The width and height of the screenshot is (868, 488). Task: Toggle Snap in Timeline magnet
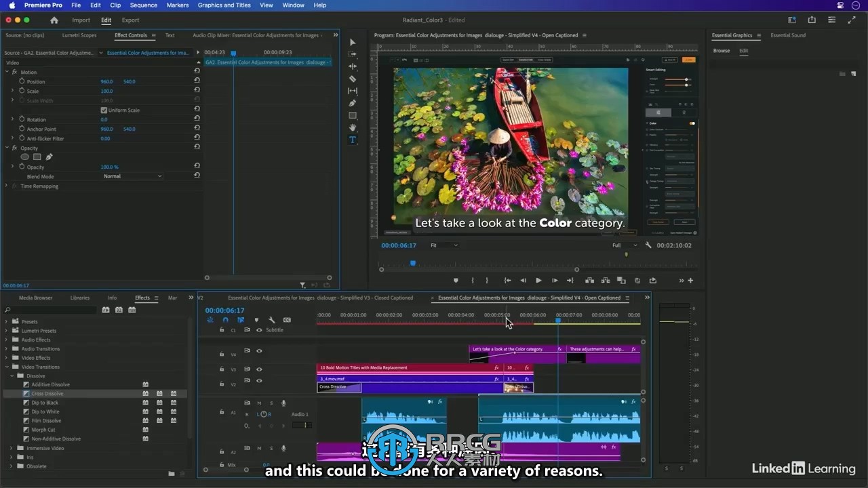[x=226, y=320]
